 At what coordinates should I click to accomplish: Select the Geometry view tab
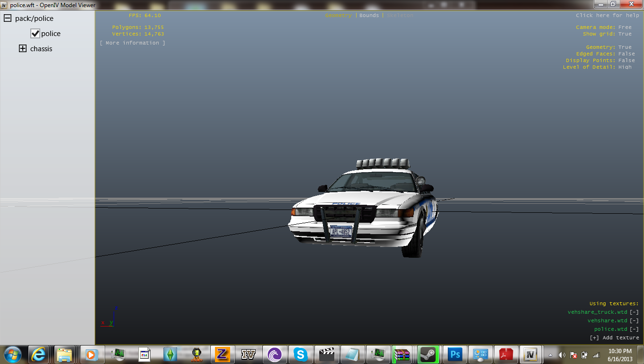(x=338, y=16)
